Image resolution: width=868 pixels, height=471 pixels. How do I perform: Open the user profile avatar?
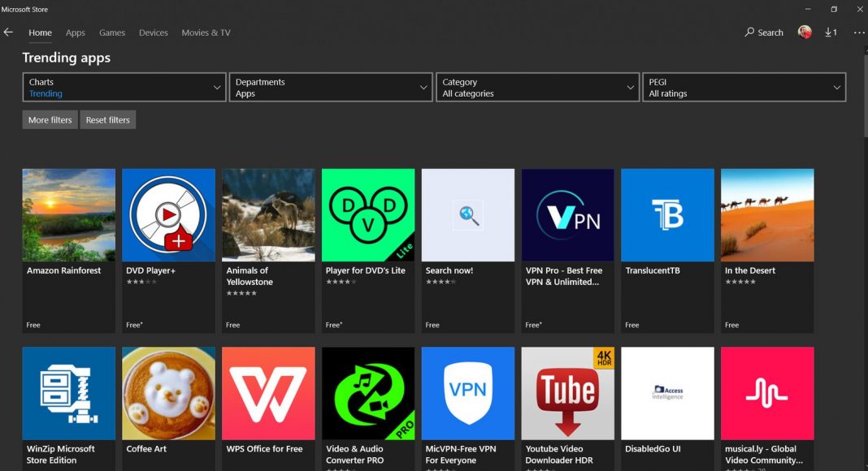tap(805, 32)
